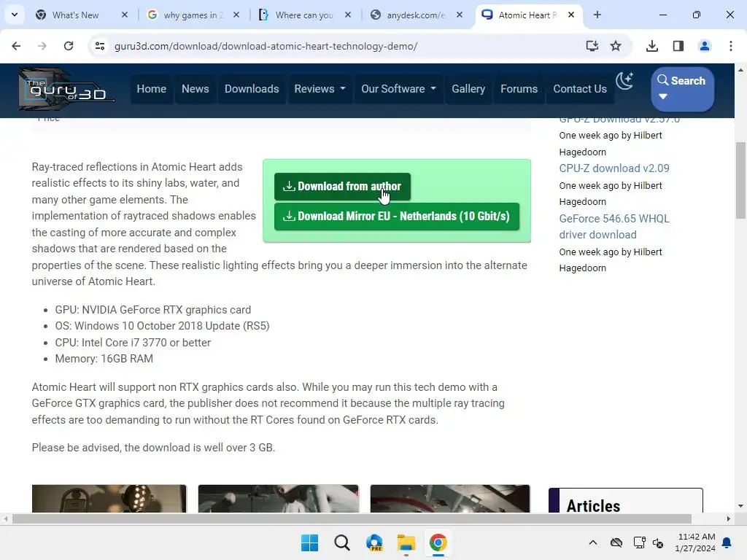This screenshot has width=747, height=560.
Task: Reload the page
Action: pyautogui.click(x=69, y=46)
